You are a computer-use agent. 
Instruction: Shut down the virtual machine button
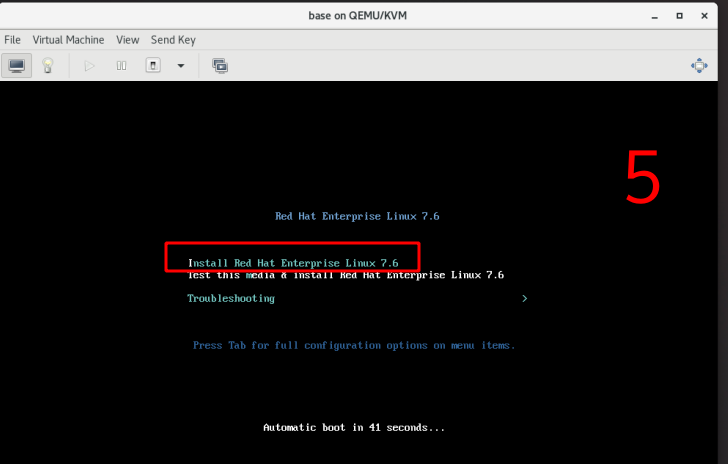(153, 65)
